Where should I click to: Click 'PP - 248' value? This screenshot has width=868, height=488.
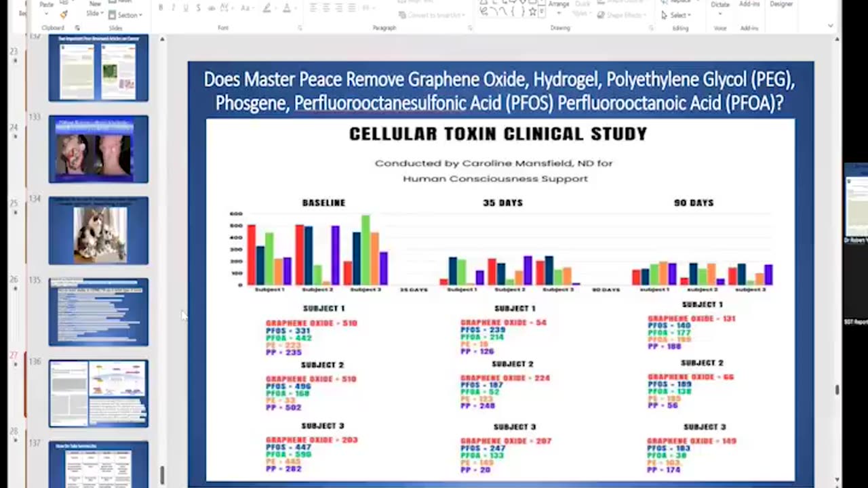pyautogui.click(x=478, y=406)
